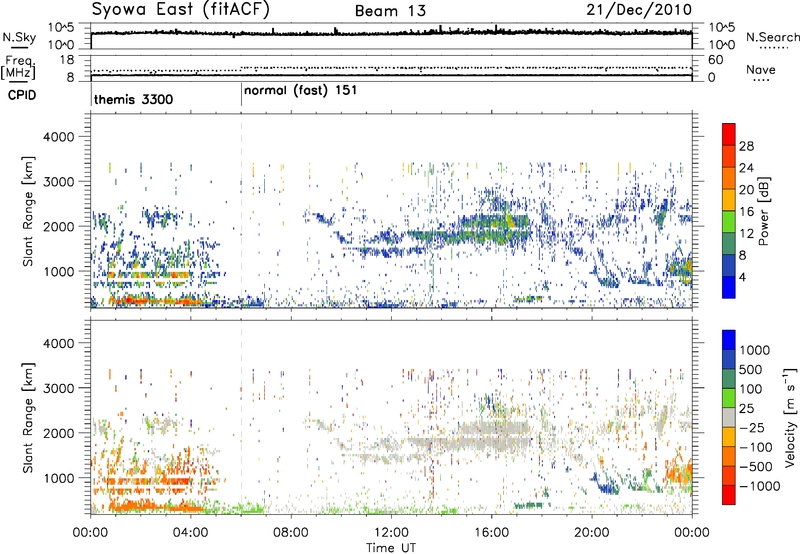800x554 pixels.
Task: Select the 'themis 3300' CPID label
Action: [x=134, y=99]
